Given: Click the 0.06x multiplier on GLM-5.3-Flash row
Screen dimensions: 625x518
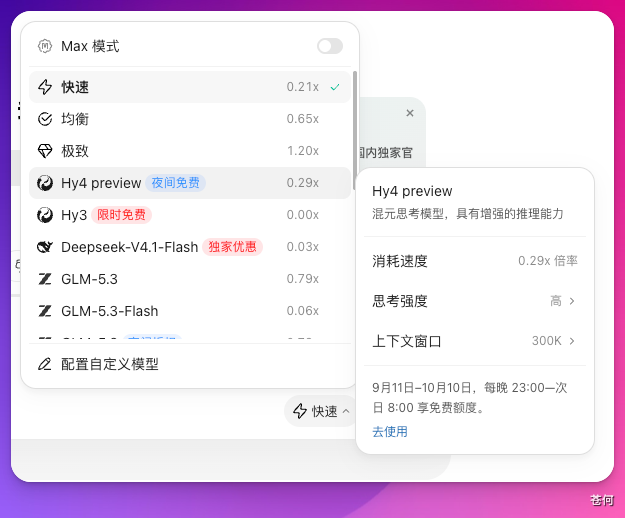Looking at the screenshot, I should click(303, 311).
